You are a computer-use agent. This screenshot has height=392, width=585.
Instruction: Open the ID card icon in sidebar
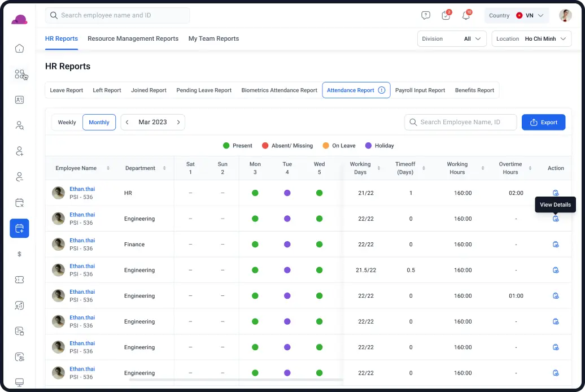click(x=19, y=99)
